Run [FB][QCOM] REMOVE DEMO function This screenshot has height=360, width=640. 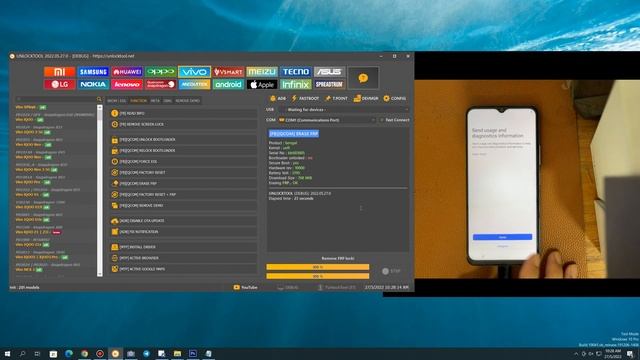pos(183,206)
